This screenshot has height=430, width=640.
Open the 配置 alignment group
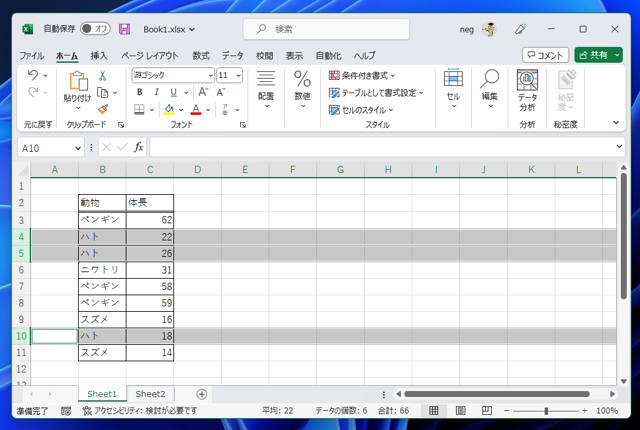[x=266, y=90]
